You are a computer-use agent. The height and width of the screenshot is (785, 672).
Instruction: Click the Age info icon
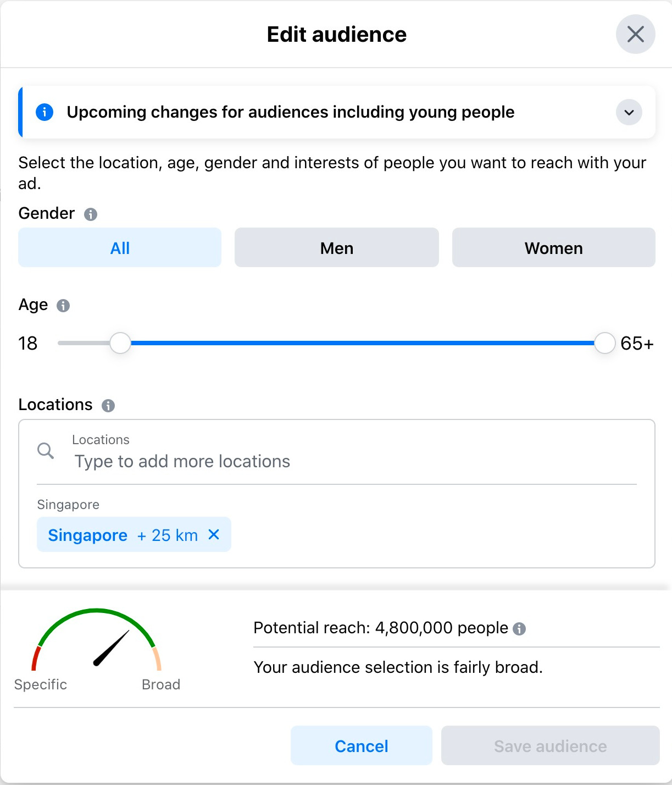point(63,306)
